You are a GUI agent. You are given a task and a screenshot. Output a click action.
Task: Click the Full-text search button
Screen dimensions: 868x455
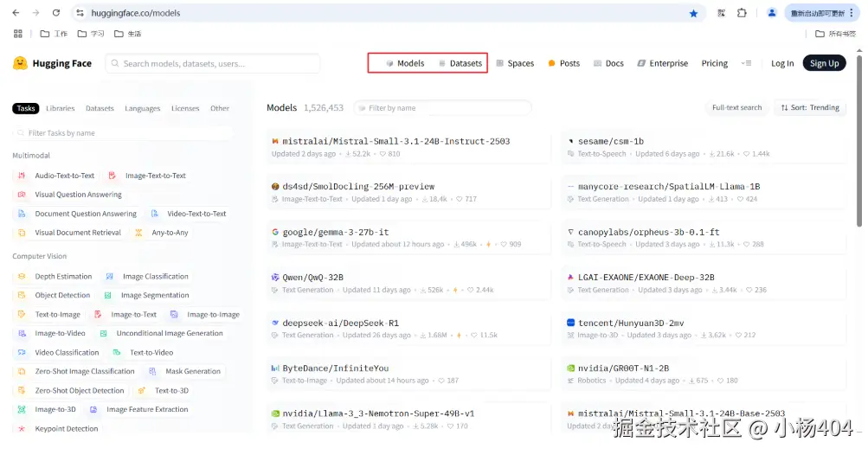click(736, 107)
